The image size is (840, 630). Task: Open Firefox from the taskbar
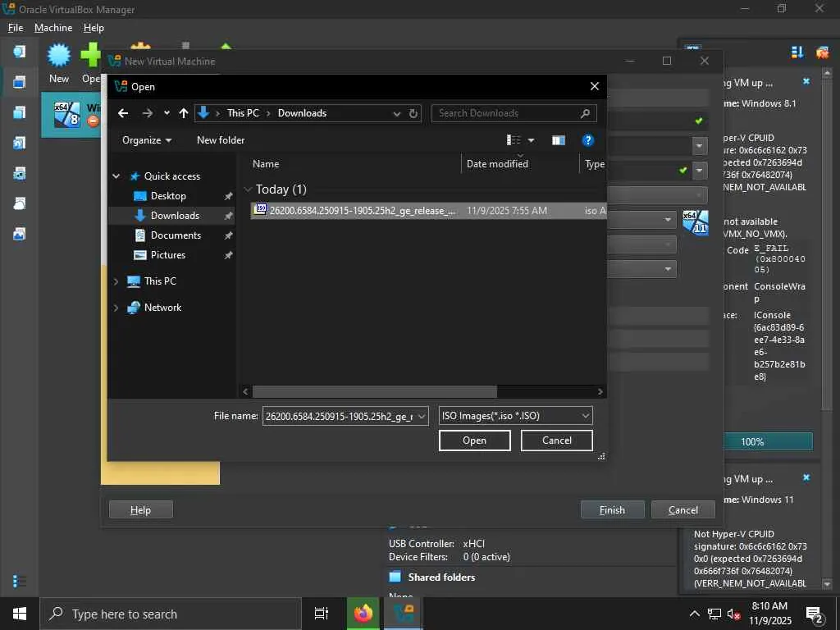coord(363,614)
